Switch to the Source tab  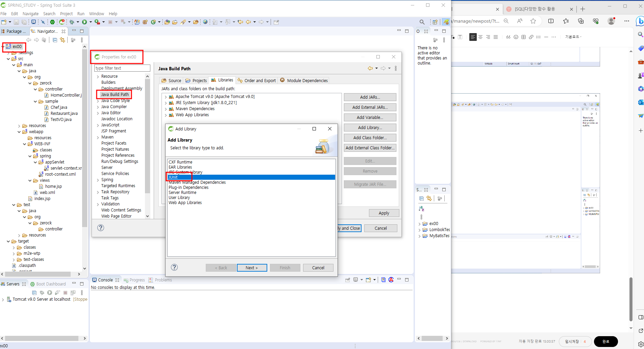click(171, 80)
